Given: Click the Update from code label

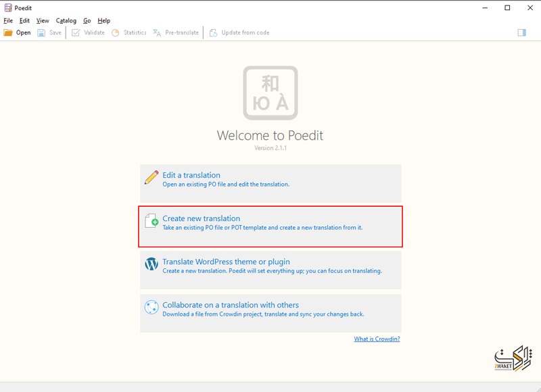Looking at the screenshot, I should click(x=245, y=32).
